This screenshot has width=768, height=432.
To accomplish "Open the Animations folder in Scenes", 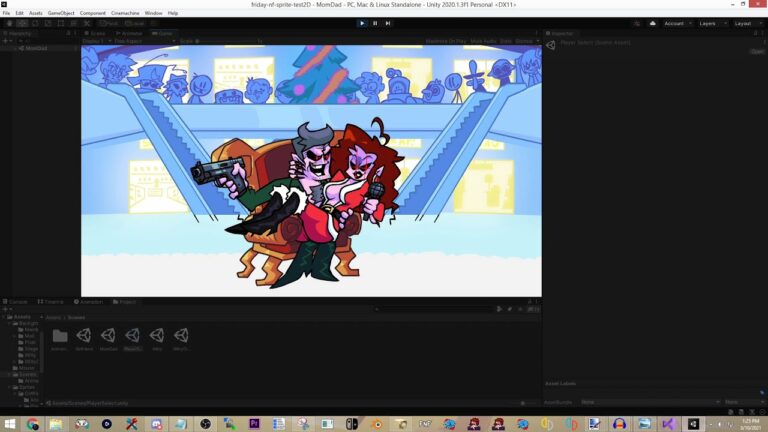I will (60, 336).
